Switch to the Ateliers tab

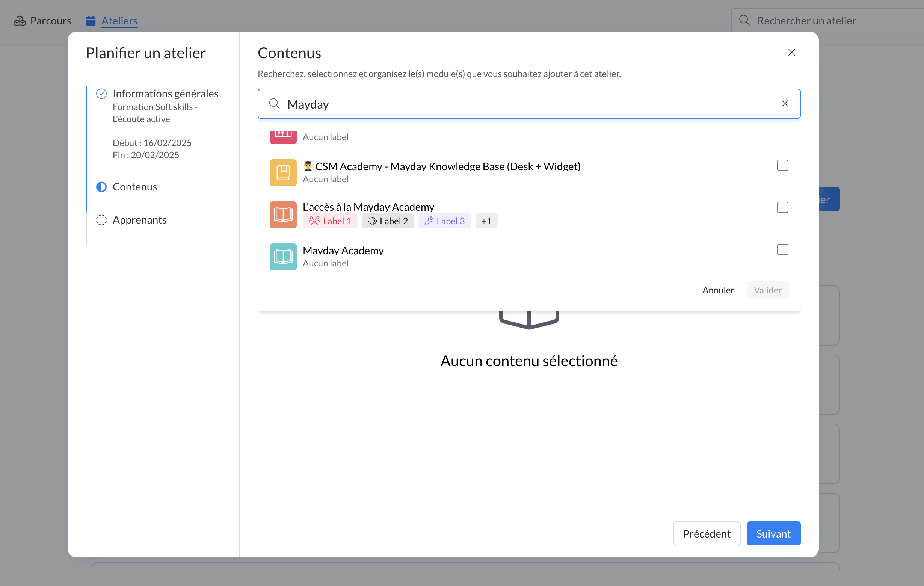pyautogui.click(x=119, y=21)
